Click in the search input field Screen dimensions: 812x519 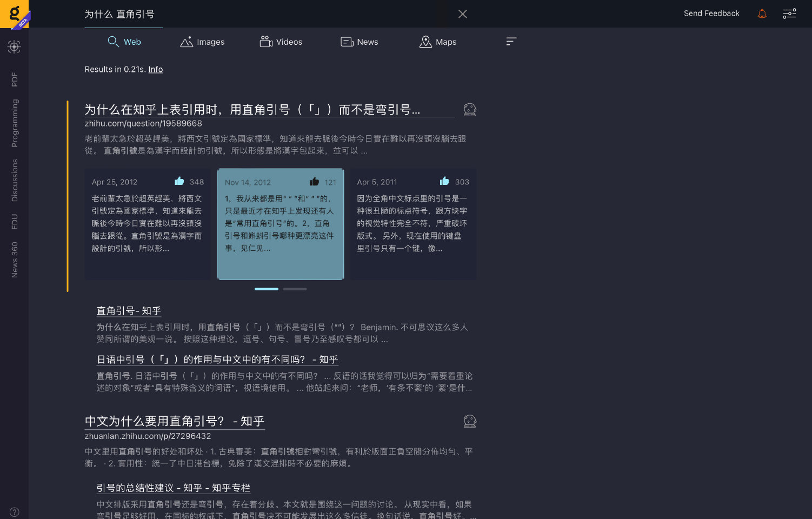click(x=259, y=14)
